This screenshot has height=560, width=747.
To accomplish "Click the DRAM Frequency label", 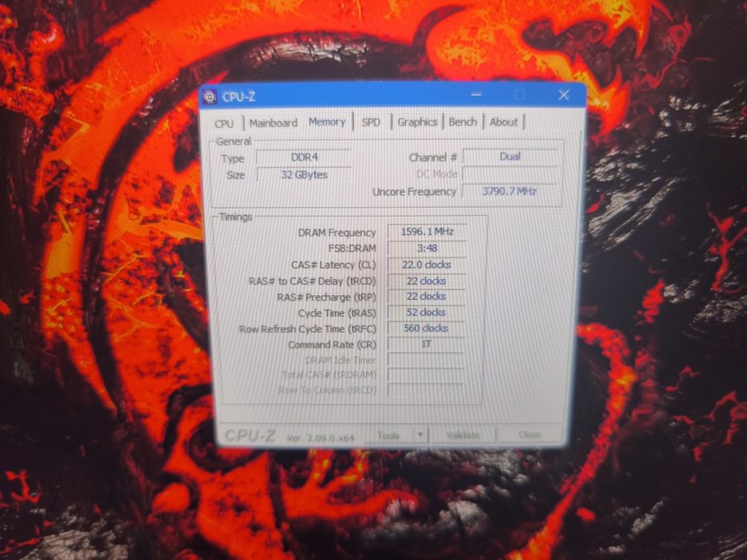I will coord(337,232).
